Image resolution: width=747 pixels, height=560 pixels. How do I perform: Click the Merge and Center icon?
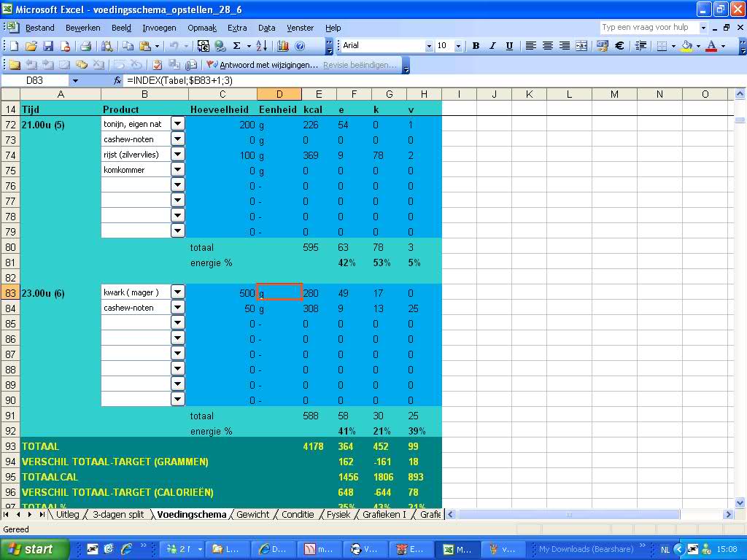(581, 46)
